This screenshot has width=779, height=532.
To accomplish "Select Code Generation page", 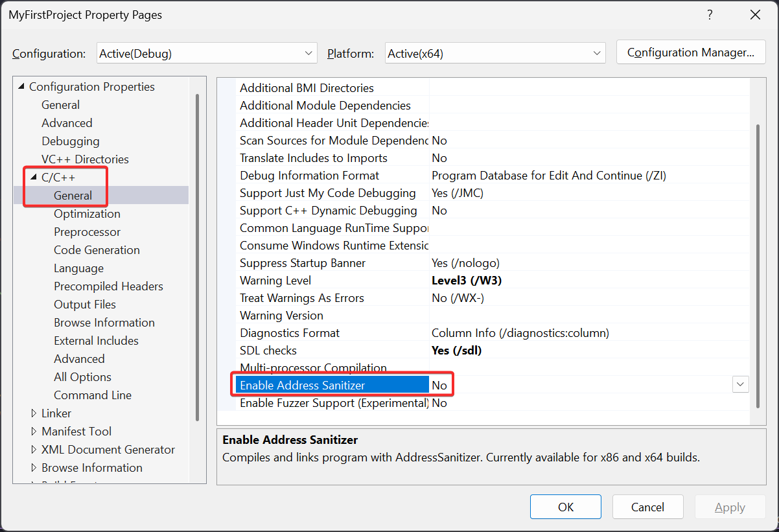I will pos(97,250).
